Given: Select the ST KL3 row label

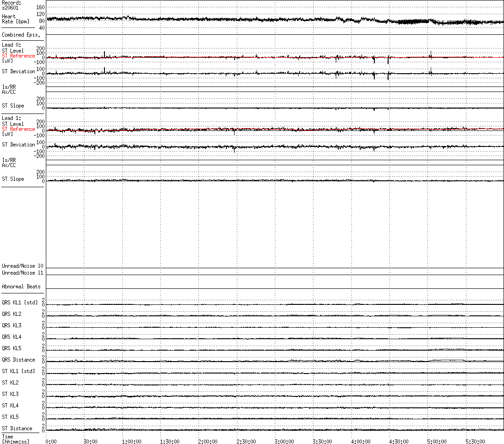Looking at the screenshot, I should pos(10,394).
